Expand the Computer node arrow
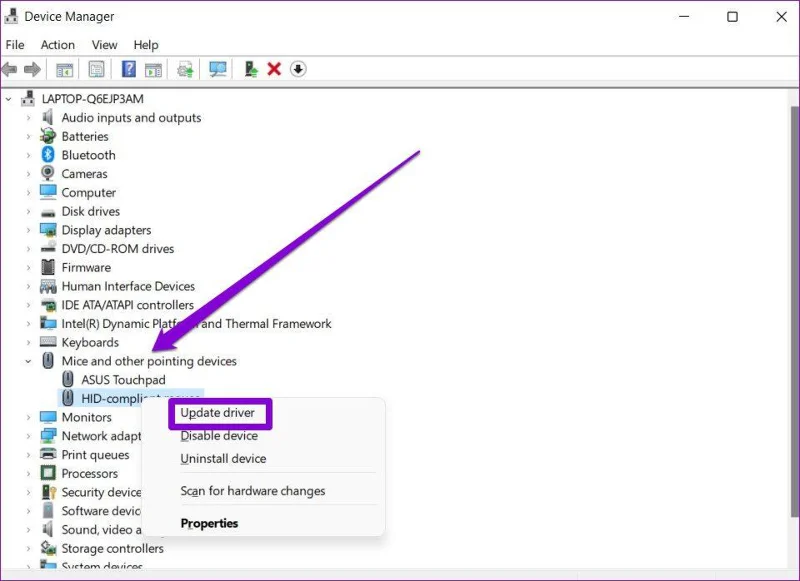The height and width of the screenshot is (581, 800). tap(29, 192)
